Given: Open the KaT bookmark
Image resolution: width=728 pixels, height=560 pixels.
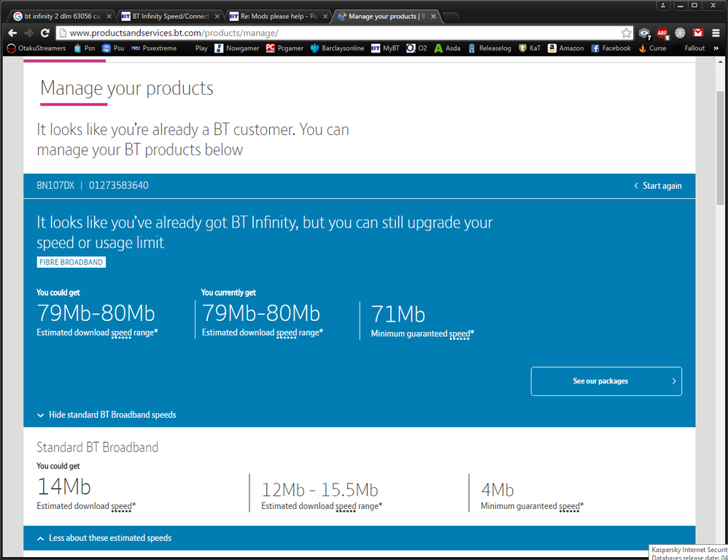Looking at the screenshot, I should click(x=530, y=48).
